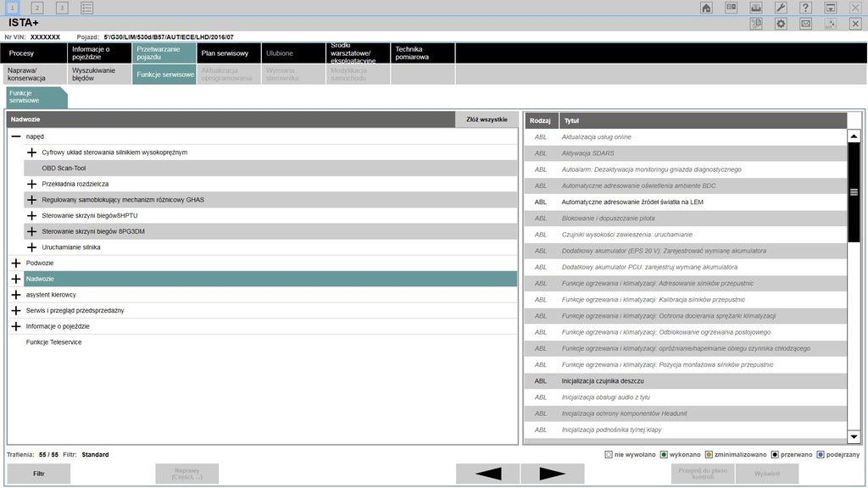868x488 pixels.
Task: Click the Złóż wszystkie button
Action: click(487, 119)
